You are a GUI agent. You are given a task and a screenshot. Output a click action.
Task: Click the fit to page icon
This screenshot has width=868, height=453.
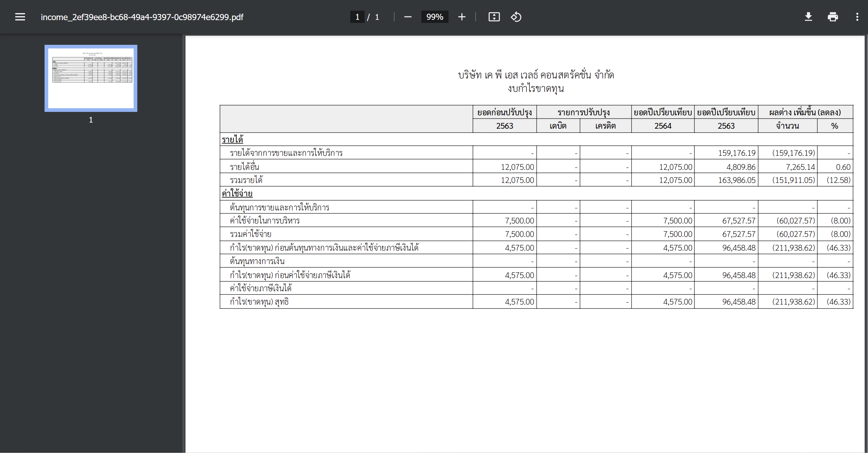(494, 17)
